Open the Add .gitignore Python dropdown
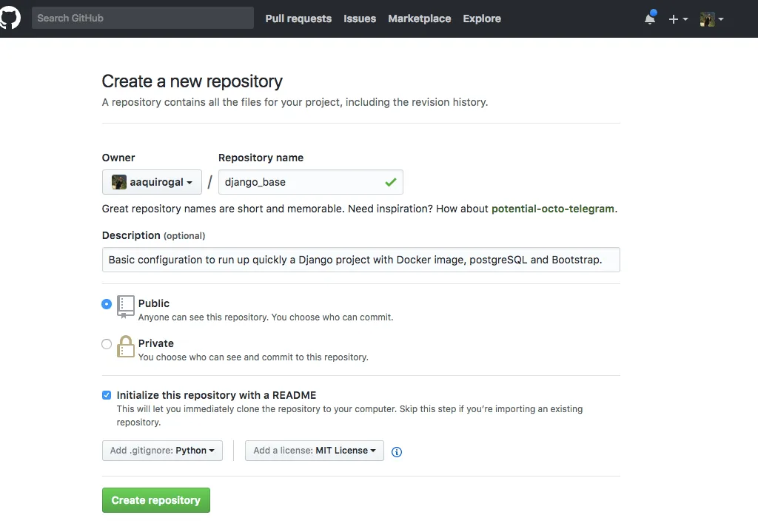The width and height of the screenshot is (758, 532). (x=162, y=451)
